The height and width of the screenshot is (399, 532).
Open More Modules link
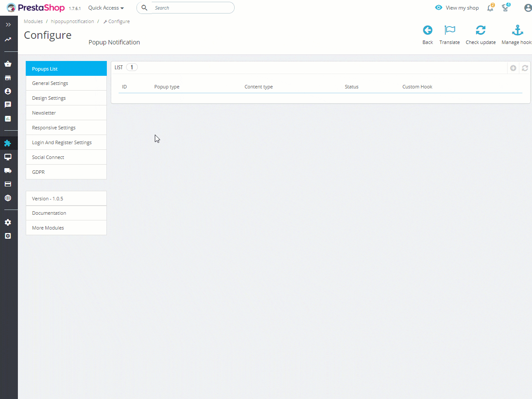(66, 228)
